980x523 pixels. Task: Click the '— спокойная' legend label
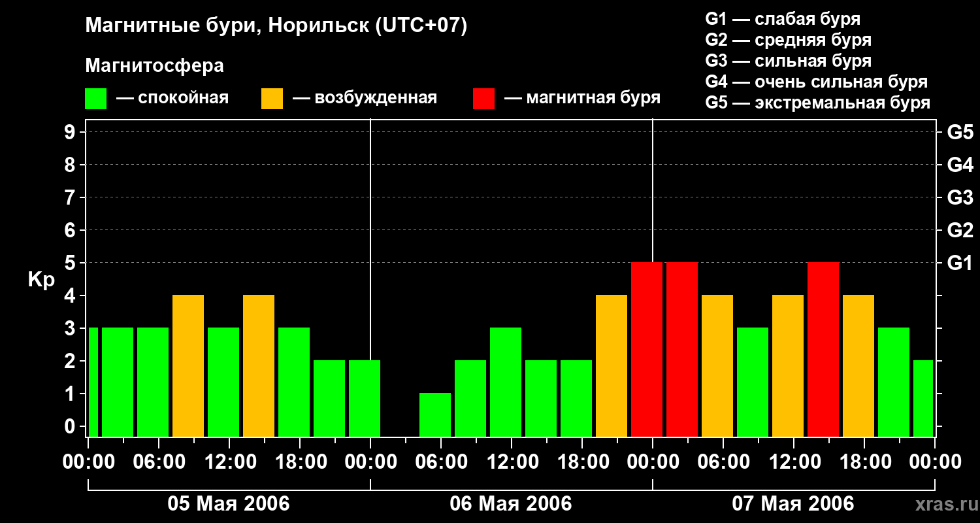pos(172,99)
